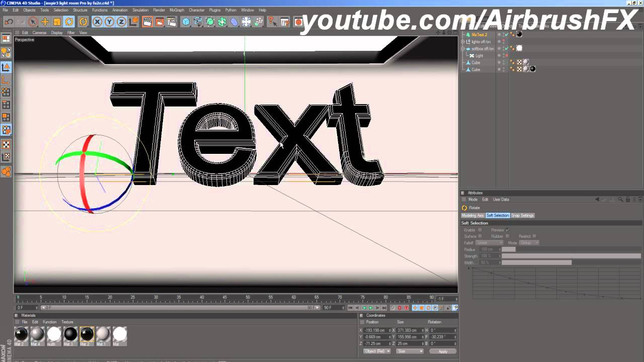Viewport: 644px width, 362px height.
Task: Open viewport Filter menu
Action: click(71, 33)
